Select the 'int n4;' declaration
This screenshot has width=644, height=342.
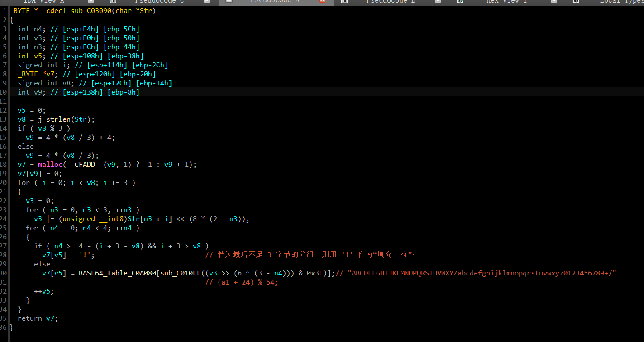pos(32,29)
